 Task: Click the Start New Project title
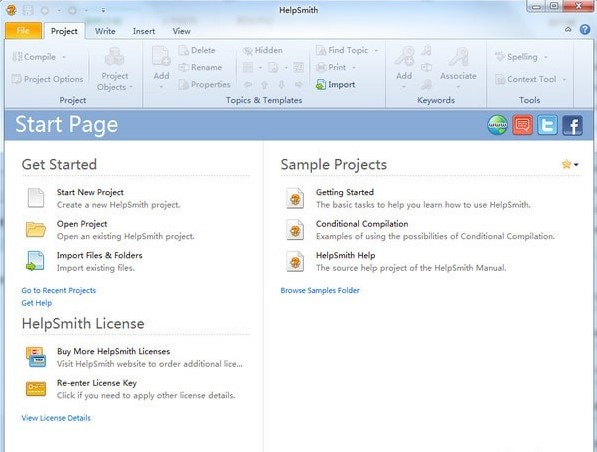tap(90, 192)
